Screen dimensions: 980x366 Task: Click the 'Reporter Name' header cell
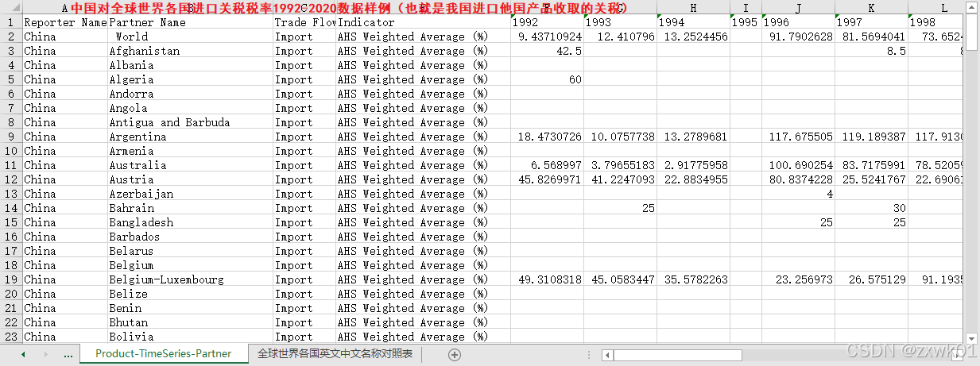(x=64, y=22)
